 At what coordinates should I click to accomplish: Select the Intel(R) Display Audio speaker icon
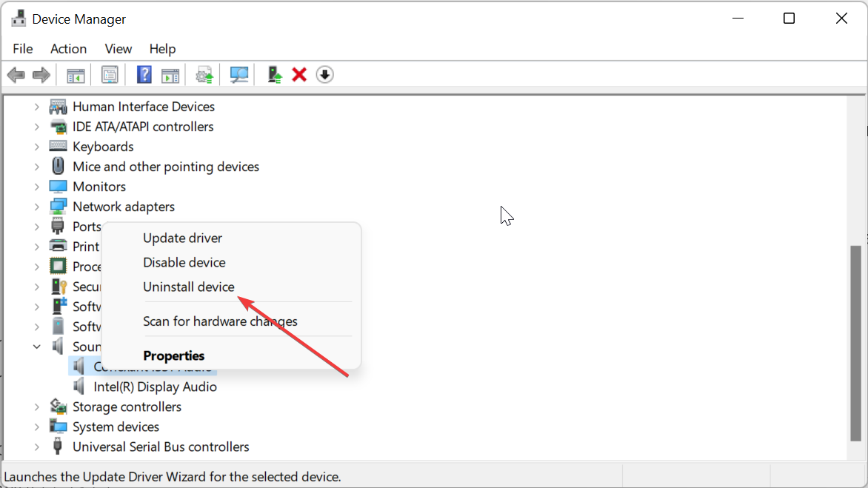point(79,387)
